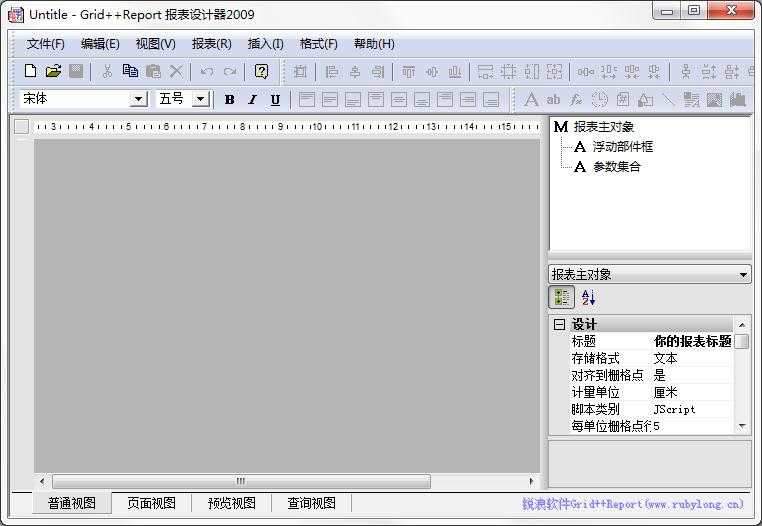Image resolution: width=762 pixels, height=526 pixels.
Task: Open Help via question mark icon
Action: [261, 71]
